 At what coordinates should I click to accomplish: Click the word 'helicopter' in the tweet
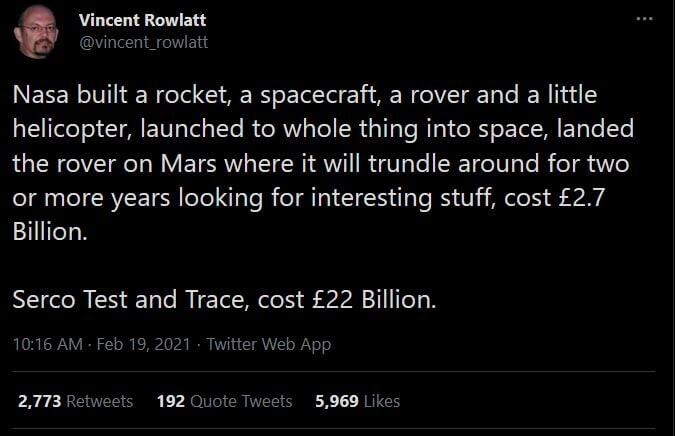pyautogui.click(x=72, y=129)
